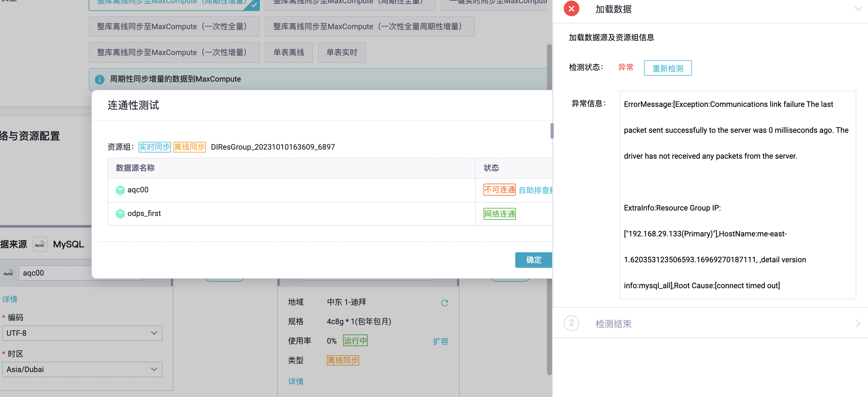This screenshot has height=397, width=868.
Task: Select the 单表实时 option
Action: [342, 52]
